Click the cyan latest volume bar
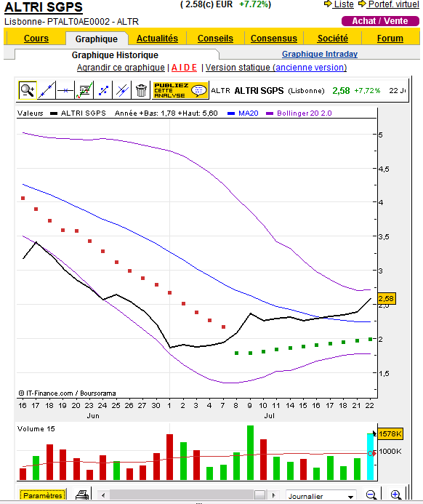423x504 pixels. point(371,457)
